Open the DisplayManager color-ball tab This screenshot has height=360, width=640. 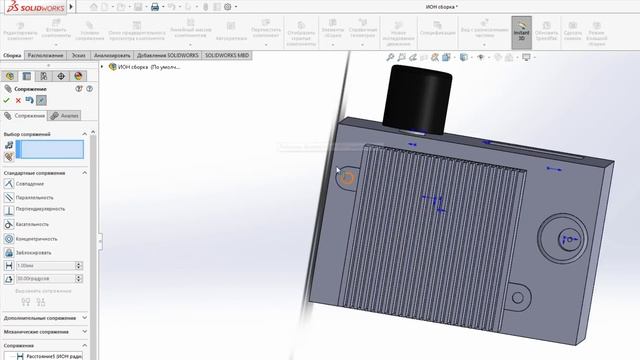click(78, 76)
